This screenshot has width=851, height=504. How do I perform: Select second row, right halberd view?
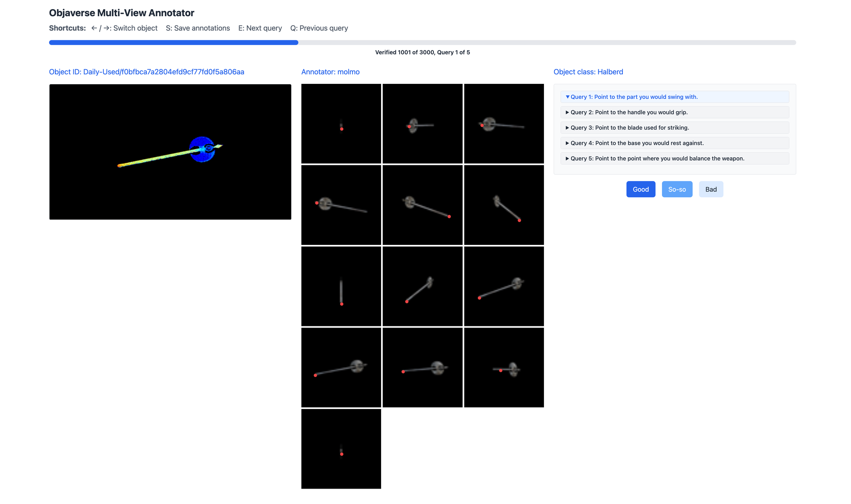(x=504, y=205)
